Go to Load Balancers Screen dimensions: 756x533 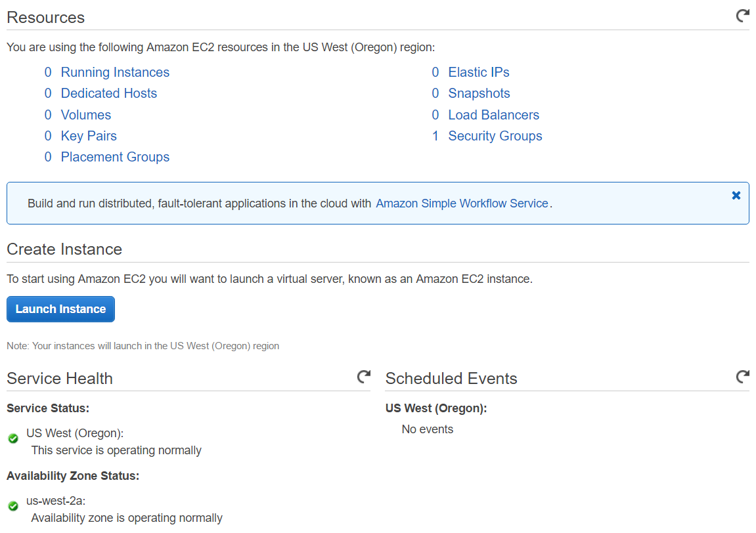(494, 115)
